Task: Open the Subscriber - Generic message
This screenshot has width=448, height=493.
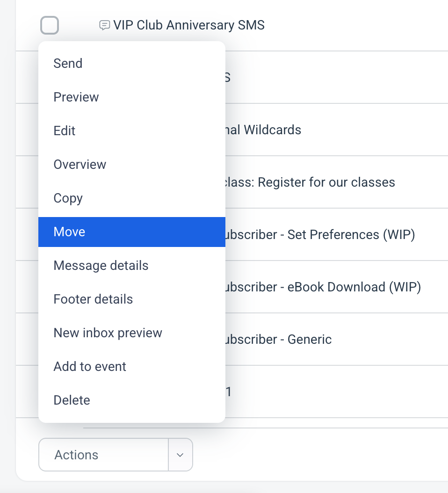Action: 279,339
